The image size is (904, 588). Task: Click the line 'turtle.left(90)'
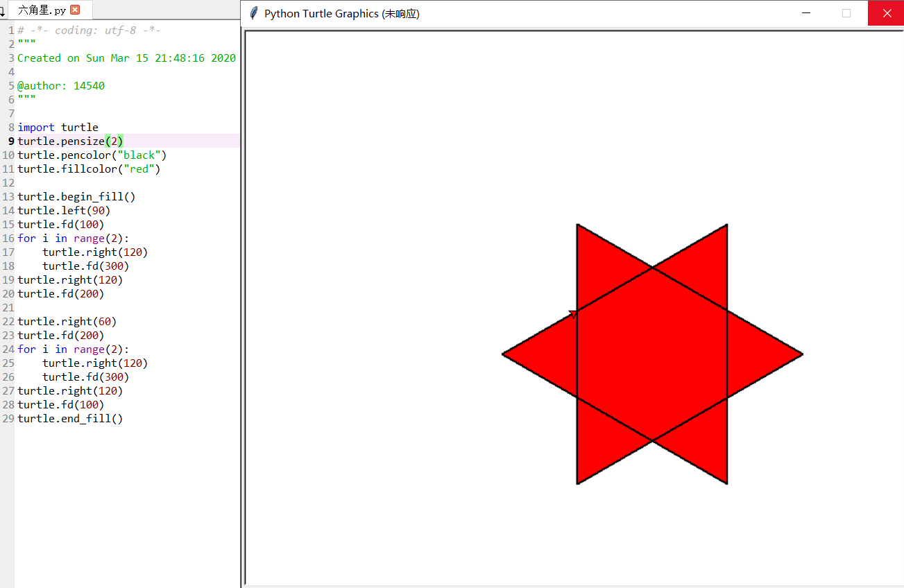pos(64,210)
